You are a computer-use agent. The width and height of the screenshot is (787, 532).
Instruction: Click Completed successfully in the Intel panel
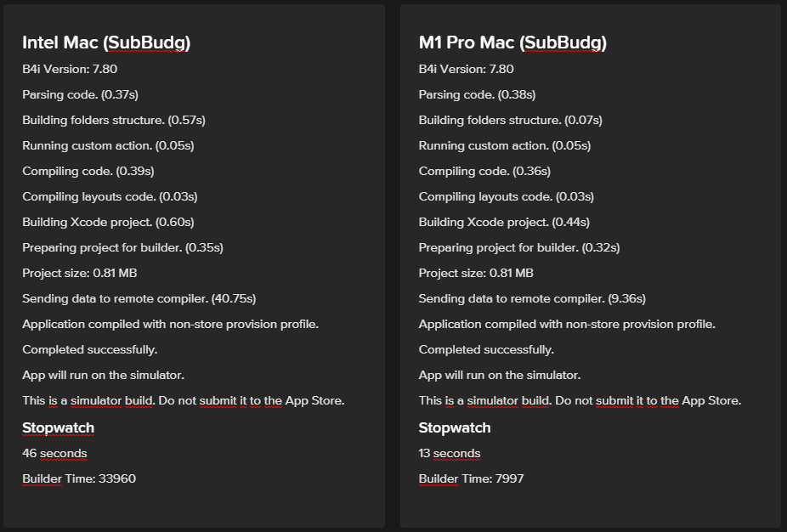(x=89, y=349)
